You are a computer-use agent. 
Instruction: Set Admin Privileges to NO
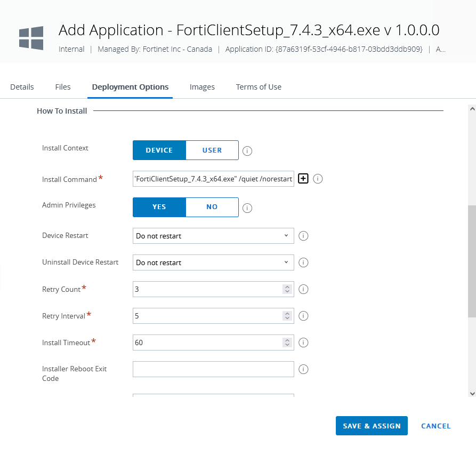(212, 207)
